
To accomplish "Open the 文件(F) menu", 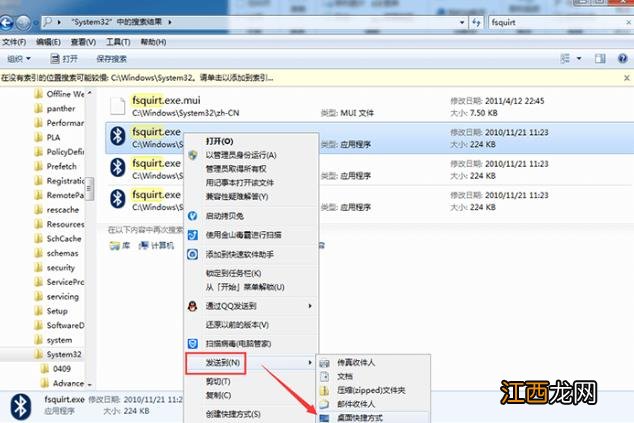I will click(14, 42).
